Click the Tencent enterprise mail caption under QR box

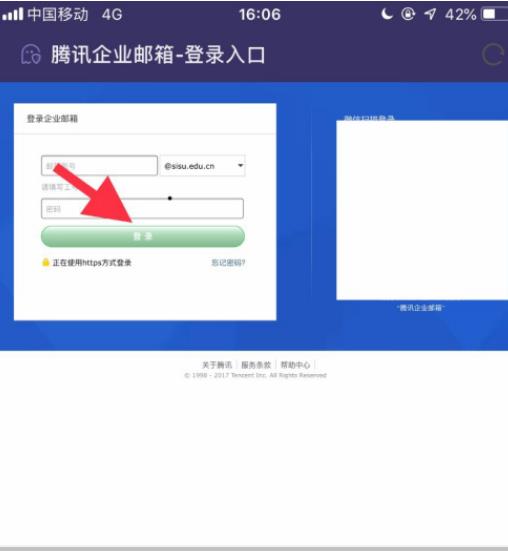[x=420, y=308]
